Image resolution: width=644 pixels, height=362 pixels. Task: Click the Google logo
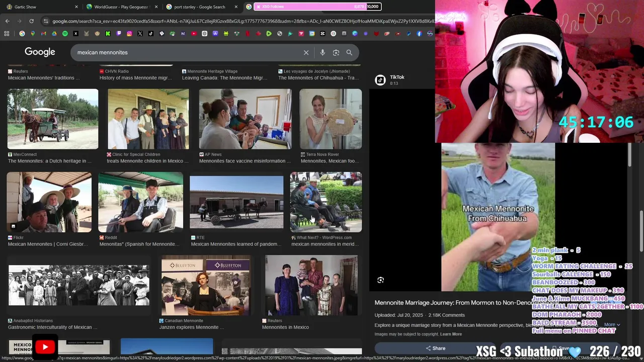[x=40, y=52]
